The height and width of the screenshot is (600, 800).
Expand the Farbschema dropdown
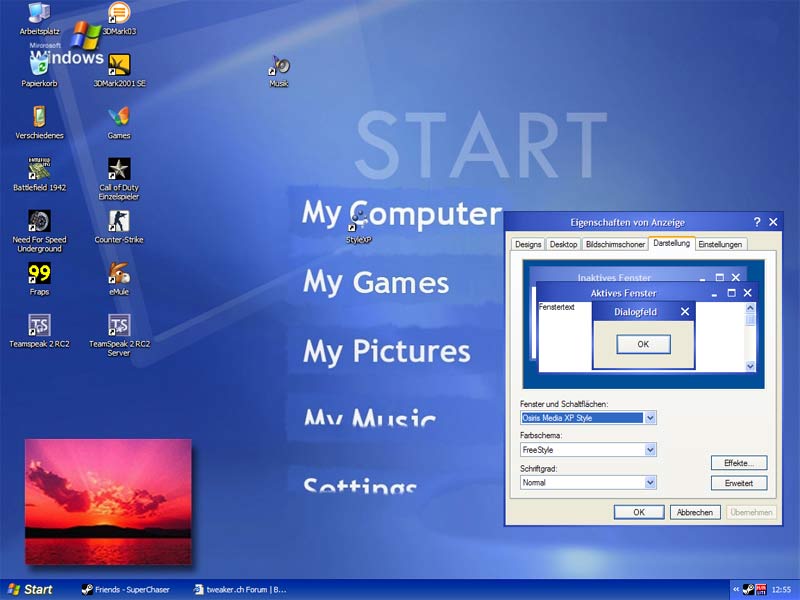650,450
